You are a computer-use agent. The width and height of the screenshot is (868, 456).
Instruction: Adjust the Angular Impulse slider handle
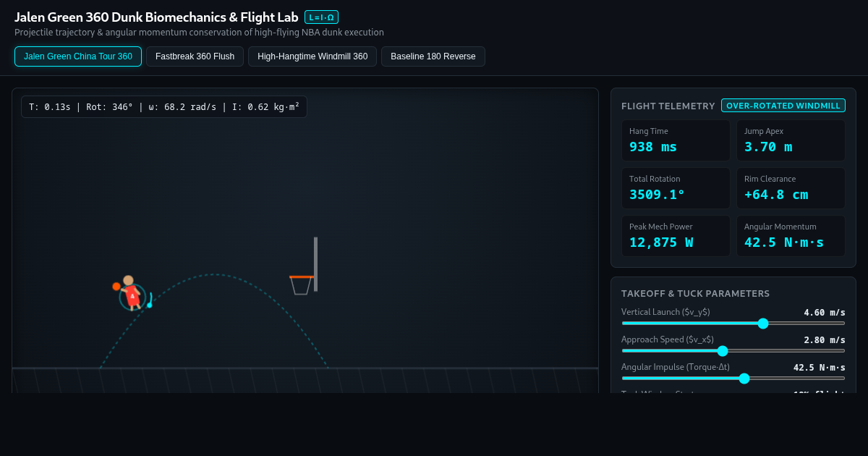[744, 379]
